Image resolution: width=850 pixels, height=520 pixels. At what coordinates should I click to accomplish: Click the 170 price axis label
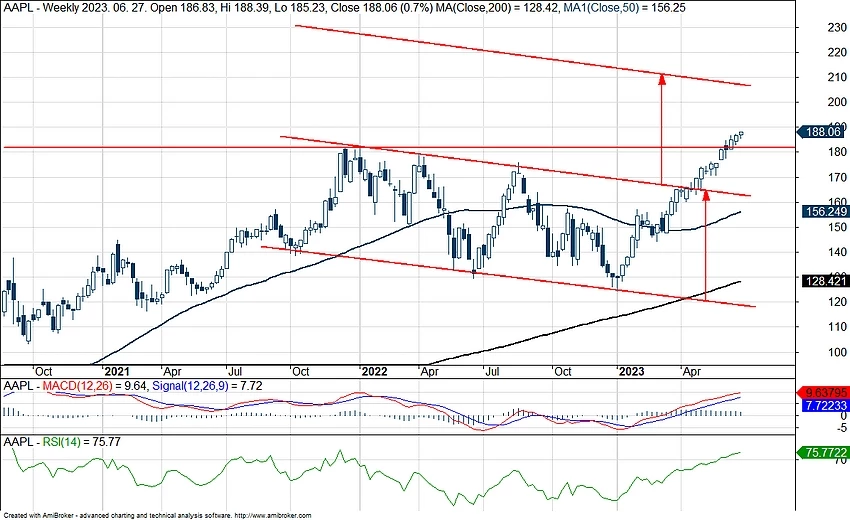pyautogui.click(x=837, y=177)
